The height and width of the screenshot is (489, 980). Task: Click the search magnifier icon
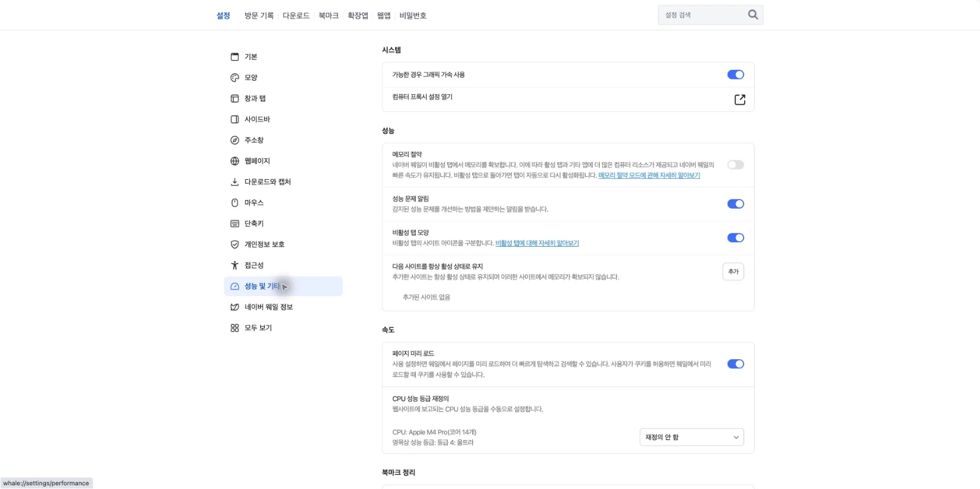[753, 15]
